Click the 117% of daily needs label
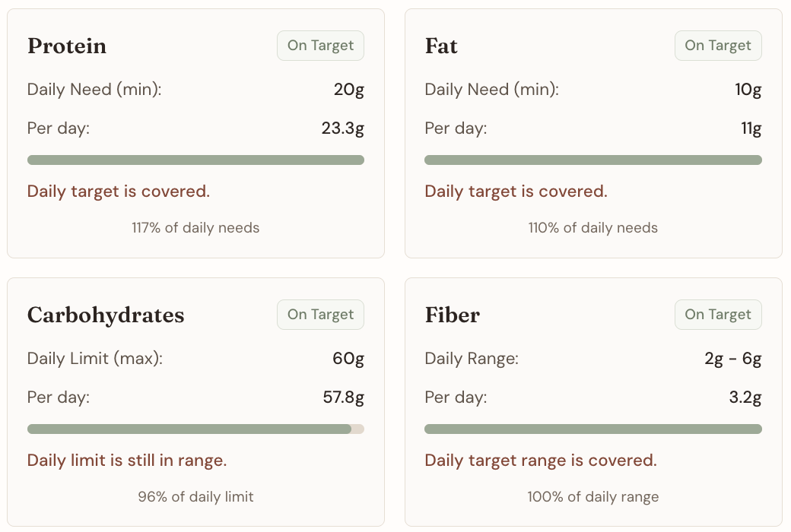791x532 pixels. pos(195,227)
